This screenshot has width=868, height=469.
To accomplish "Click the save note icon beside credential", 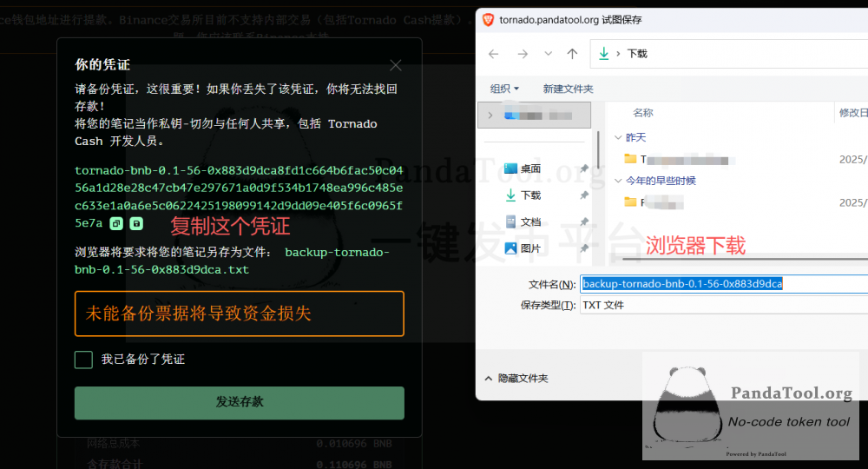I will coord(136,224).
